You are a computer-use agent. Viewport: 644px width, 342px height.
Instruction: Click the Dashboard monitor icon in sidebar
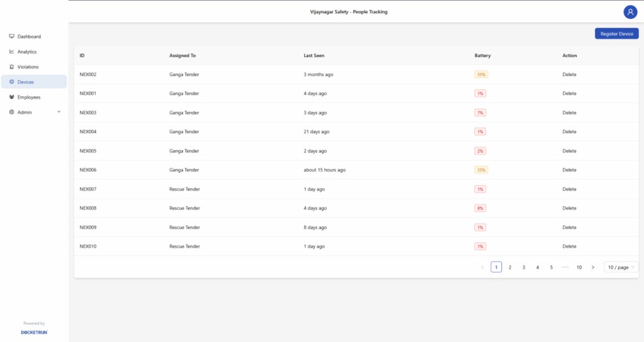[12, 36]
